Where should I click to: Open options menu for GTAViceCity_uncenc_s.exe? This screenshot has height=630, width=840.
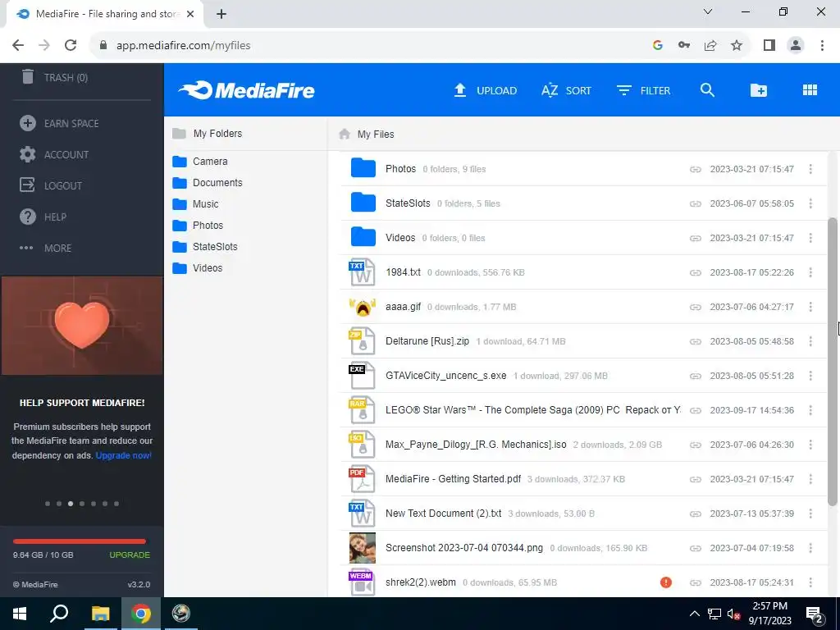click(810, 376)
